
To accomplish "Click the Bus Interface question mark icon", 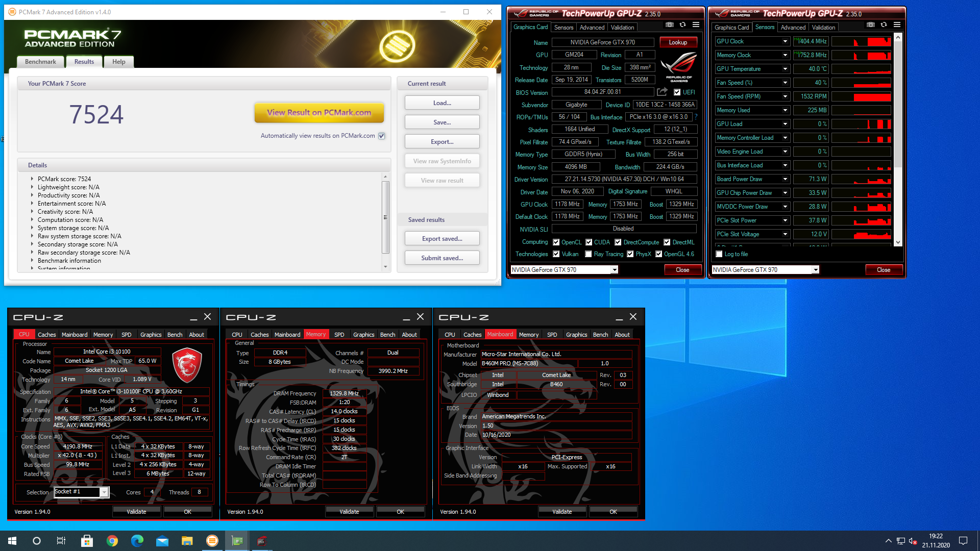I will click(696, 117).
